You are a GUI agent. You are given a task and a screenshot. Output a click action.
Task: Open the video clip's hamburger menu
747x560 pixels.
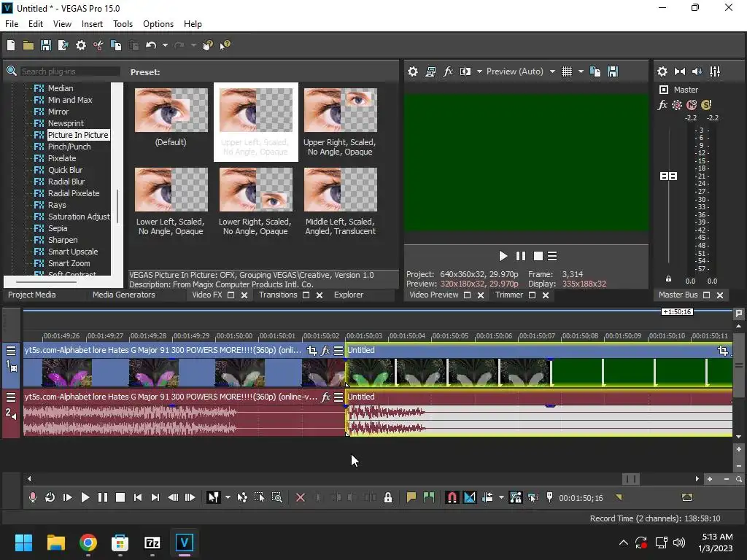[338, 351]
